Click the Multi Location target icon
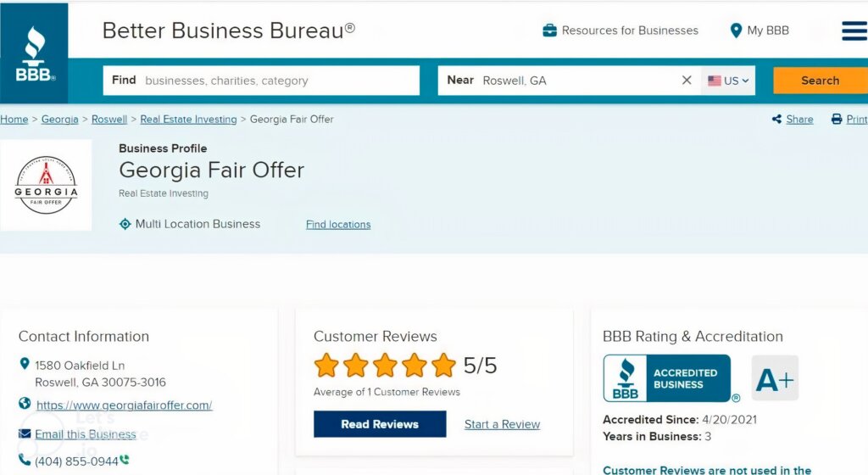This screenshot has height=475, width=868. pyautogui.click(x=125, y=224)
